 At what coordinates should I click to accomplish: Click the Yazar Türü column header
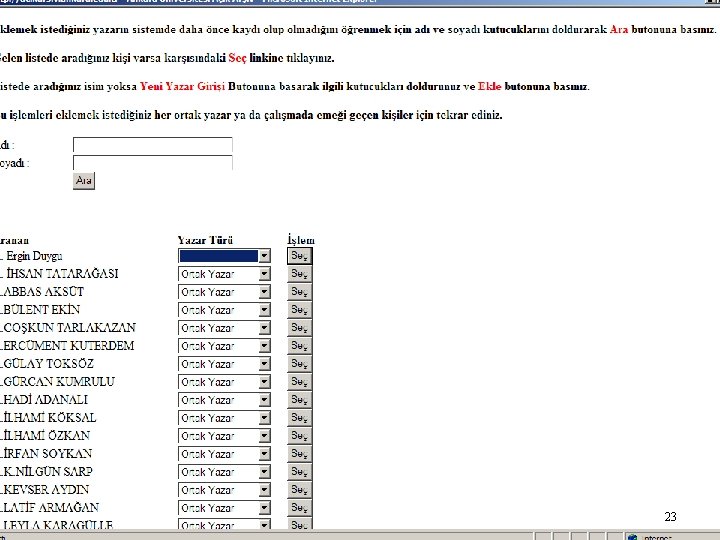tap(205, 240)
